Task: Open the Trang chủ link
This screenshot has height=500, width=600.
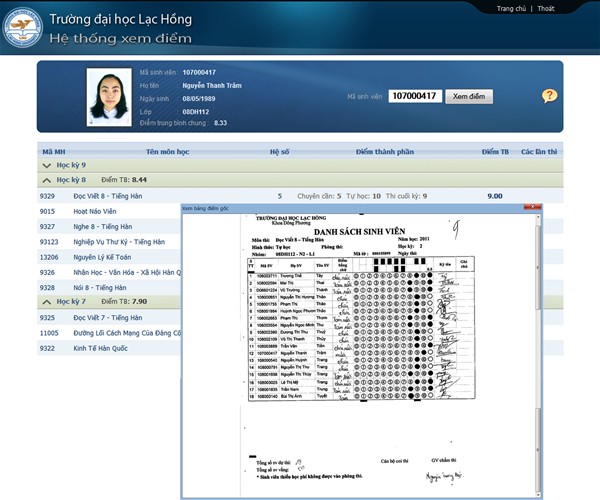Action: coord(511,8)
